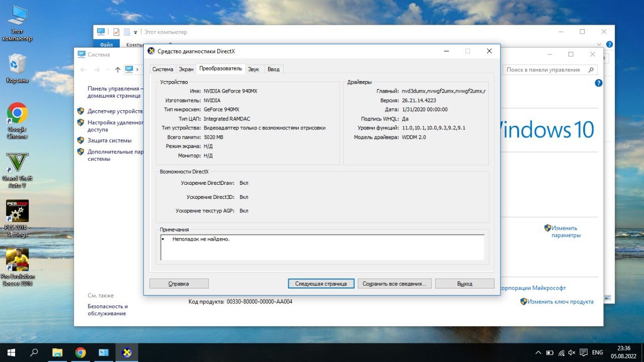Click driver version 26.21.14.4223

pos(419,100)
